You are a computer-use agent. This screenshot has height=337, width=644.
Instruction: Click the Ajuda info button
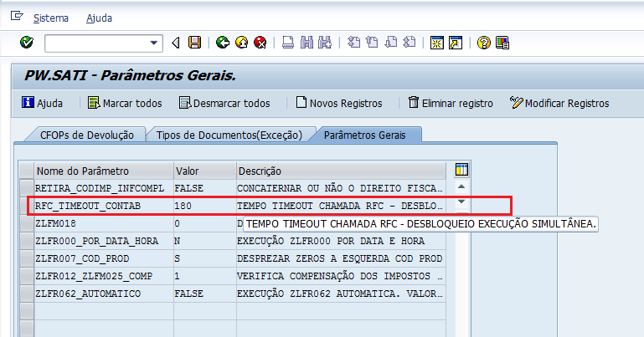43,103
